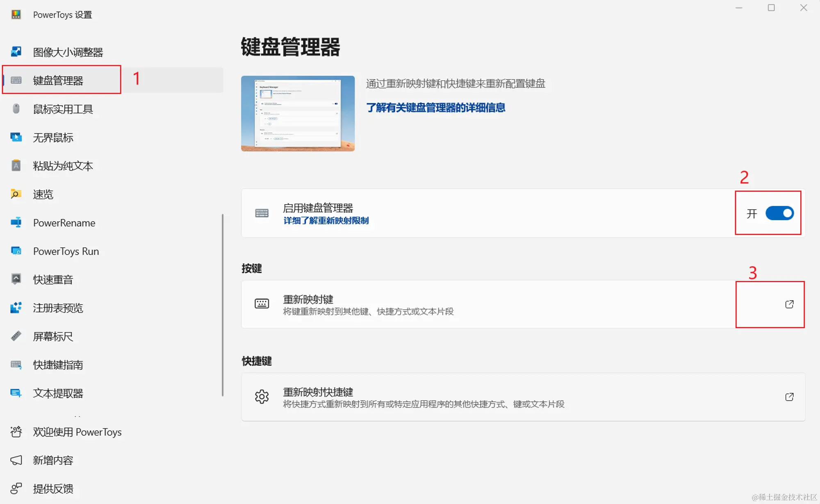Click the Image Resizer (图像大小调整器) sidebar icon
The height and width of the screenshot is (504, 820).
(x=16, y=52)
